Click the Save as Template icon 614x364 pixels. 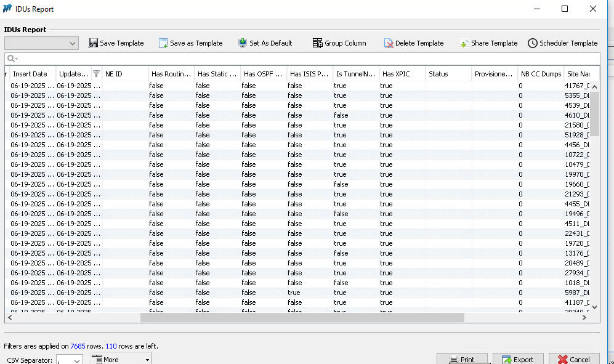[163, 43]
